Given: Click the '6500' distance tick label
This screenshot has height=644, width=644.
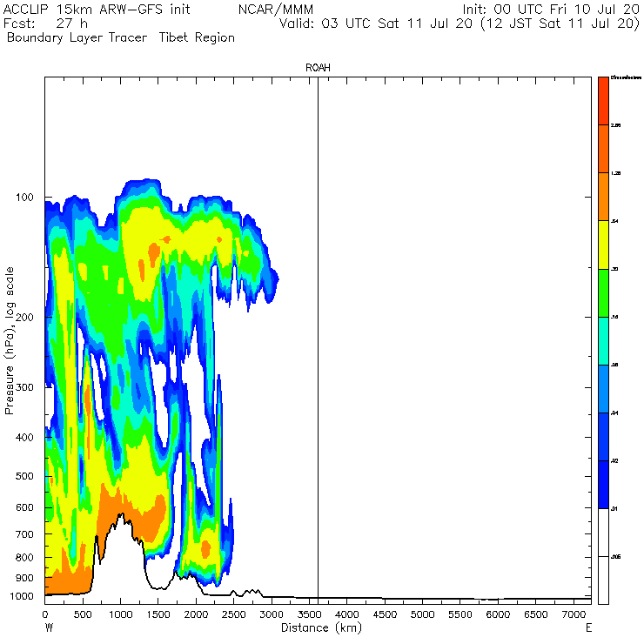Looking at the screenshot, I should point(536,614).
